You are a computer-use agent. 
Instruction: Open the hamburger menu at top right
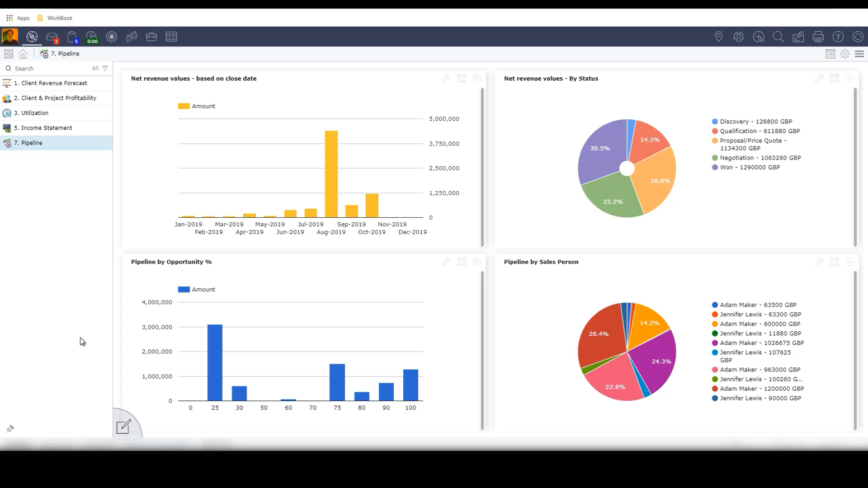click(x=859, y=54)
